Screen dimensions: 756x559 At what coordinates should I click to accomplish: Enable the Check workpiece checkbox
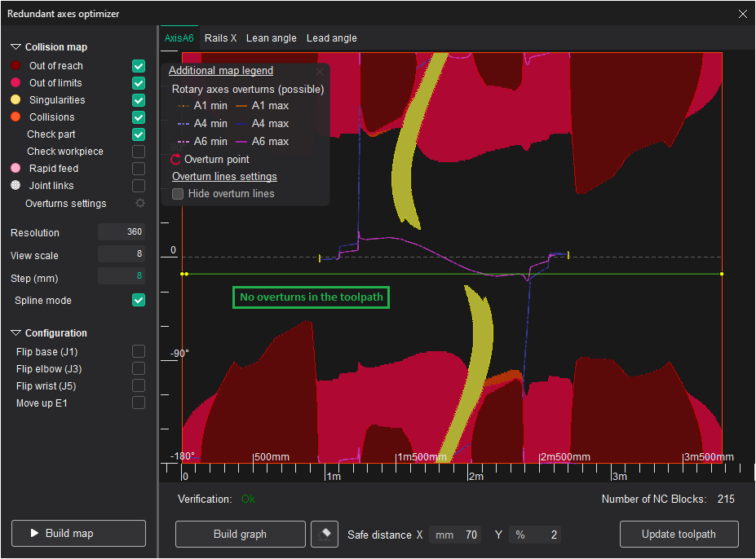(x=139, y=152)
